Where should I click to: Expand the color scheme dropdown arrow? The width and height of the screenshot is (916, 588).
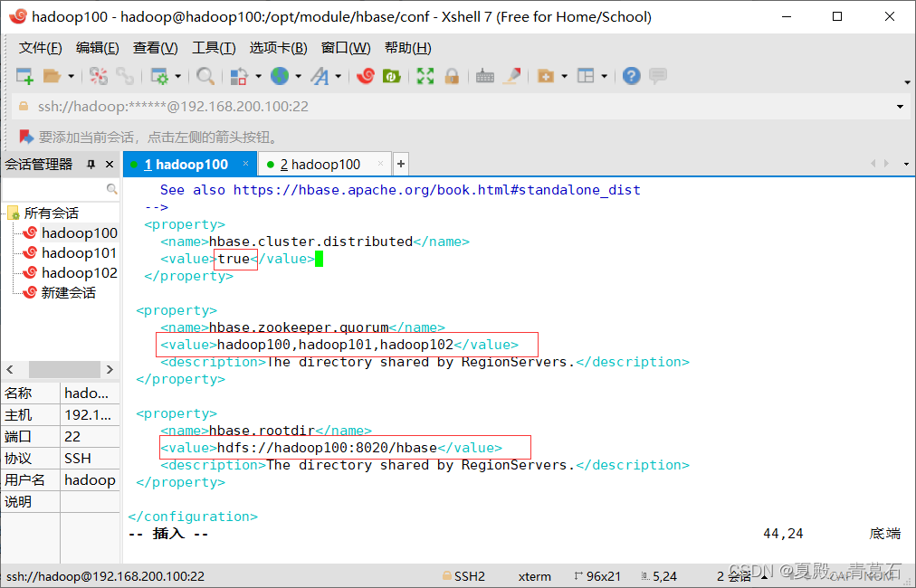pos(258,77)
